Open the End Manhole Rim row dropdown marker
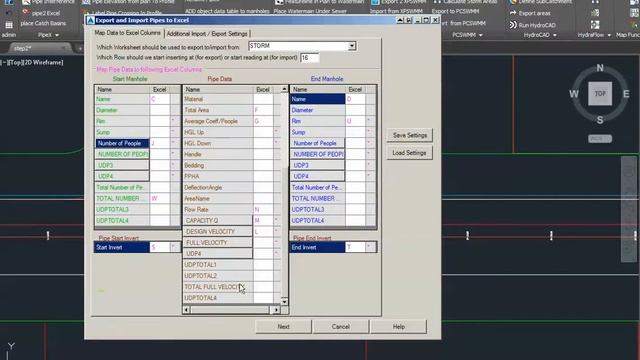Image resolution: width=640 pixels, height=360 pixels. coord(369,121)
